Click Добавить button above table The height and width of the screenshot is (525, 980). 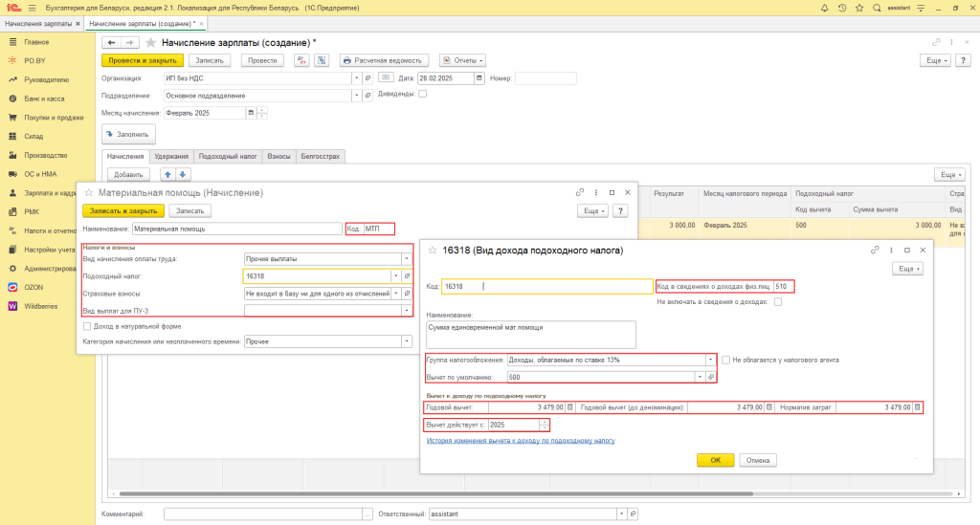point(128,174)
